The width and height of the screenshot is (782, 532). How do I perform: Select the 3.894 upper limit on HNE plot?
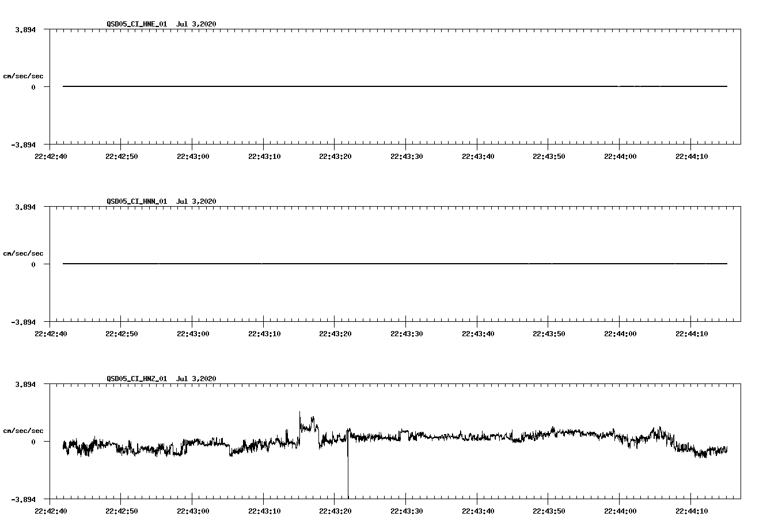(x=25, y=30)
